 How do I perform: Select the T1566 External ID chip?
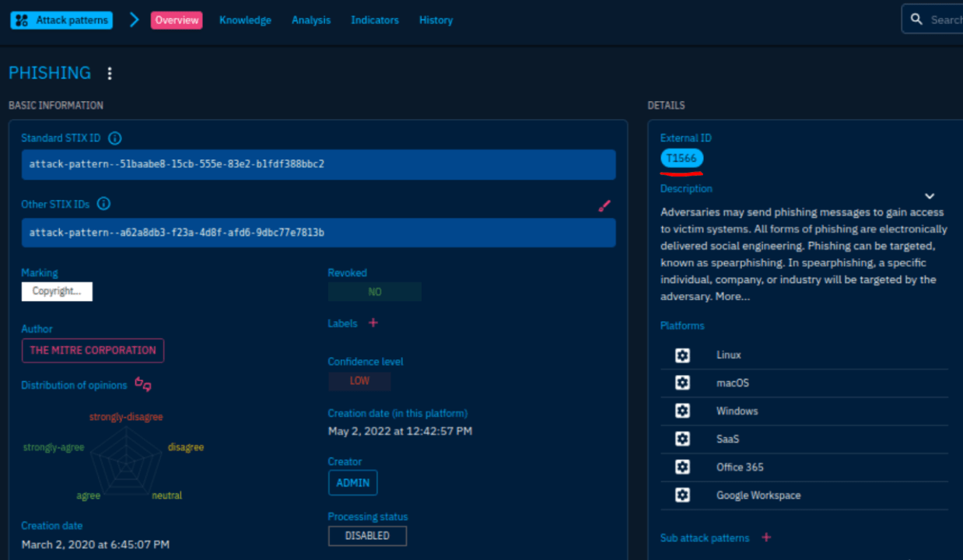[681, 157]
